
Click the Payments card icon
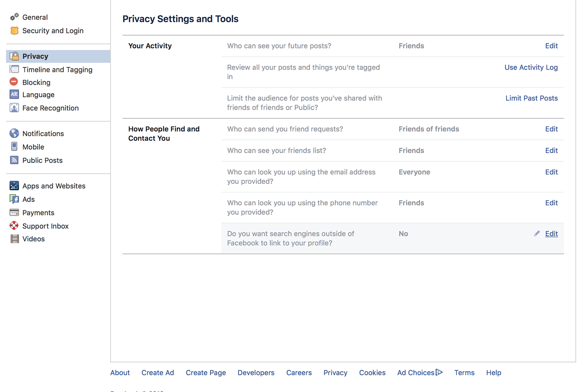click(14, 212)
